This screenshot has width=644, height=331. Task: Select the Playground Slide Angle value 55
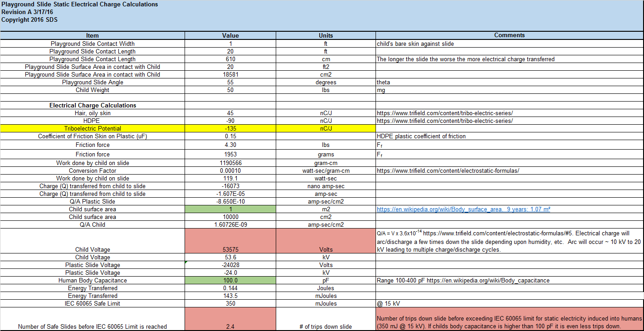(x=230, y=83)
